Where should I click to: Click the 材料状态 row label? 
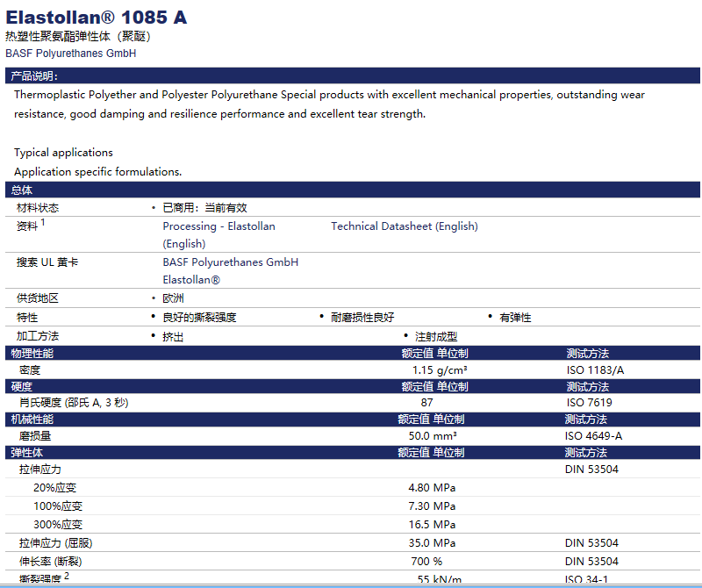tap(38, 208)
